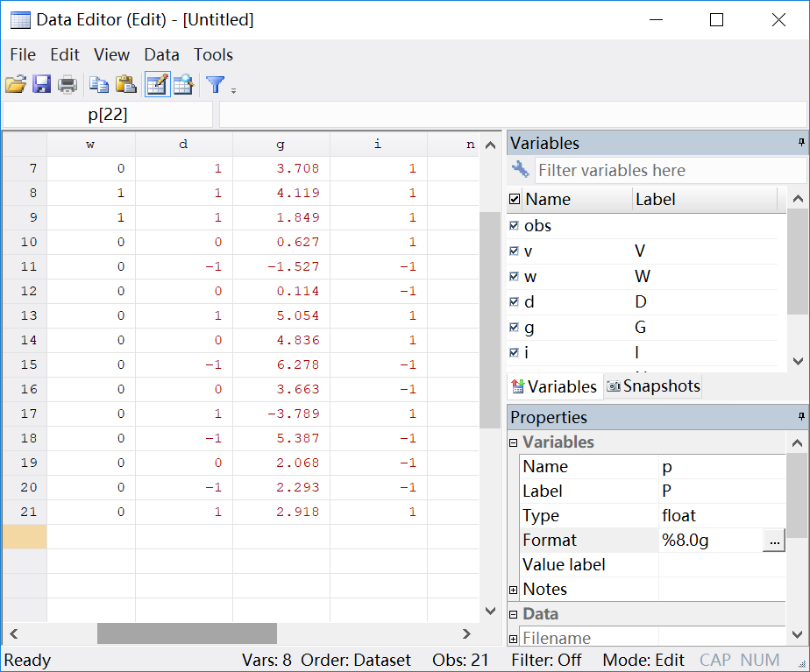The height and width of the screenshot is (672, 810).
Task: Click data grid scroll down arrow
Action: tap(491, 611)
